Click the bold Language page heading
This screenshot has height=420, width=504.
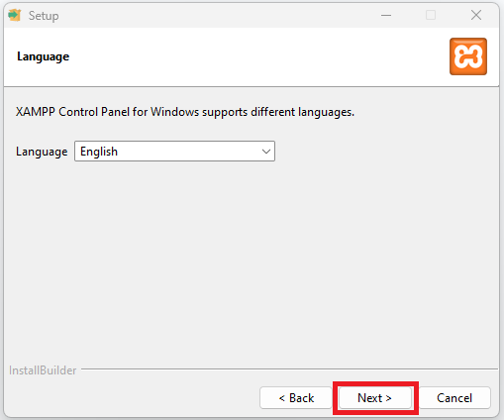[x=44, y=56]
